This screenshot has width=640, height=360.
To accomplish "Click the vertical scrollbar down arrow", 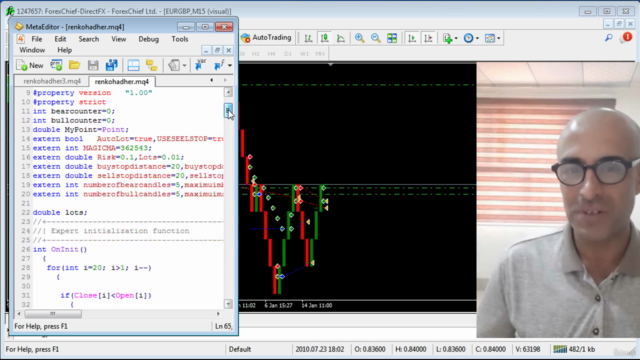I will click(228, 304).
